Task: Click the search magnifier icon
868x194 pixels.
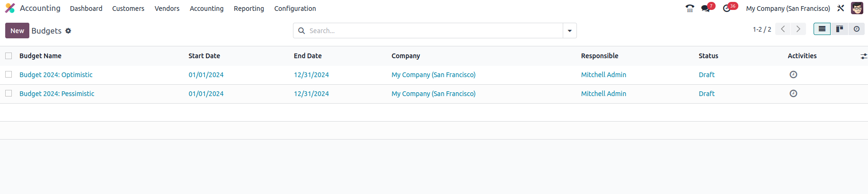Action: click(301, 31)
